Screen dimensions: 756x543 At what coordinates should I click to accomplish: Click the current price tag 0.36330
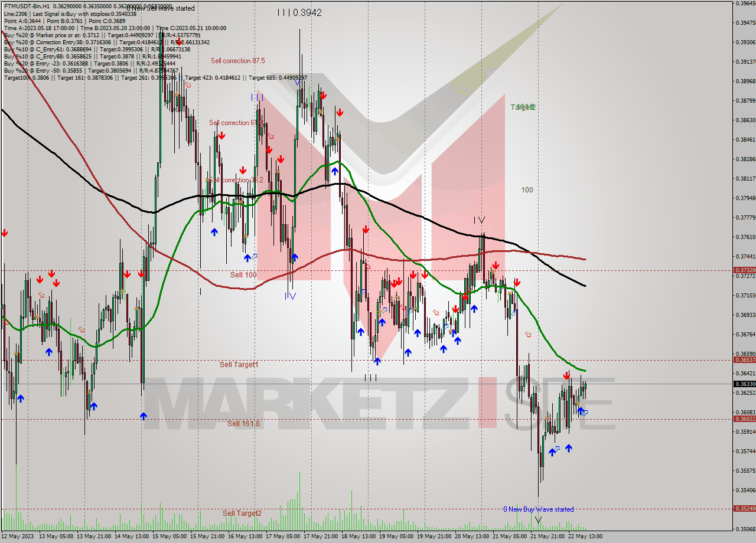(x=744, y=384)
